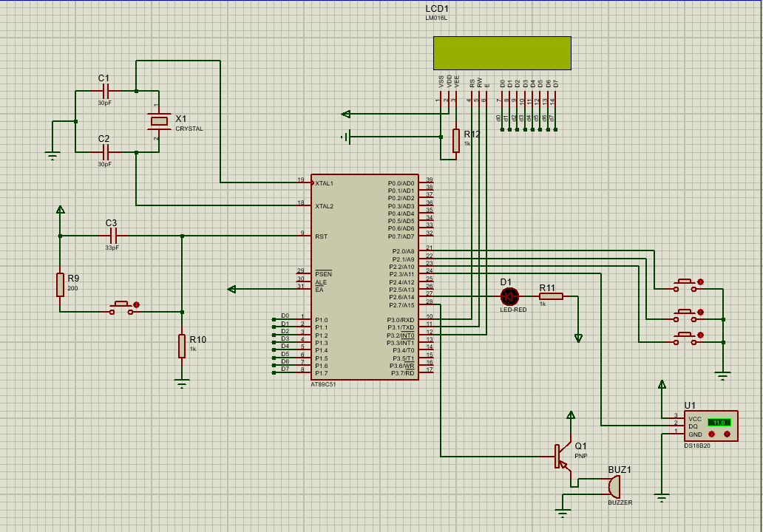
Task: Click the 33pF value under C3
Action: pyautogui.click(x=112, y=248)
